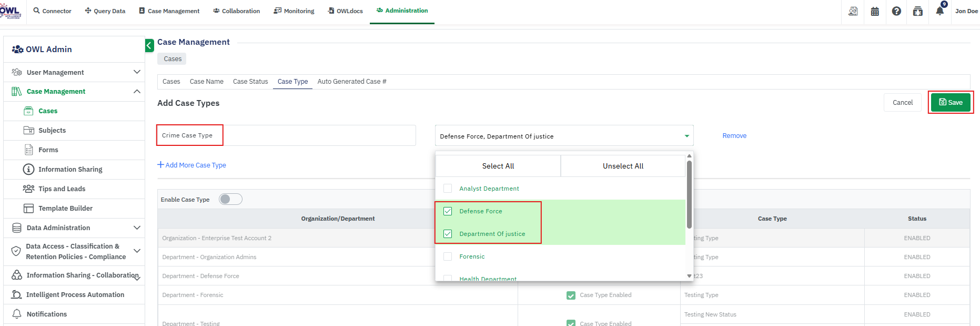980x326 pixels.
Task: Open the calendar icon in header
Action: pos(875,11)
